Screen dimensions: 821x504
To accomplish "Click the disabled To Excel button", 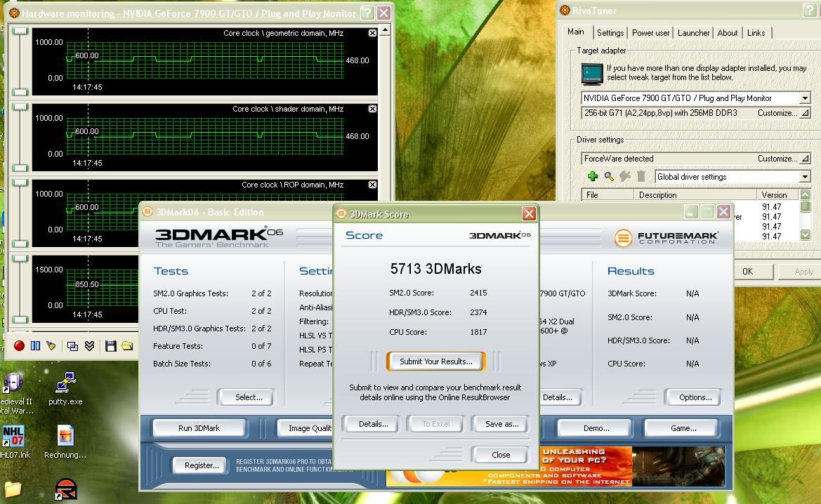I will point(435,424).
